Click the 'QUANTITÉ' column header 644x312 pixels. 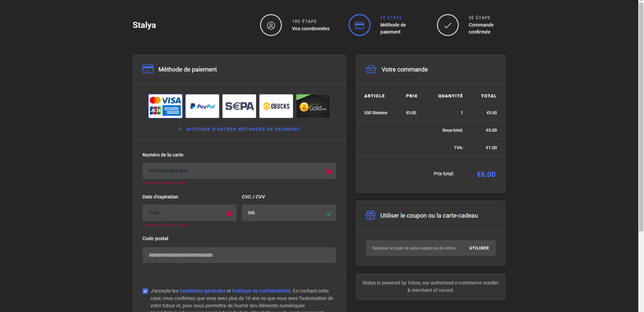[x=450, y=96]
